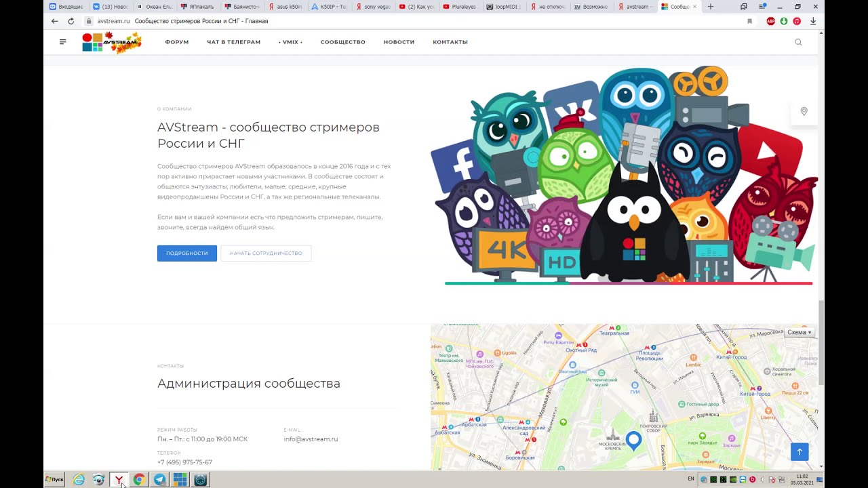Click the dark round app icon in taskbar

click(200, 480)
